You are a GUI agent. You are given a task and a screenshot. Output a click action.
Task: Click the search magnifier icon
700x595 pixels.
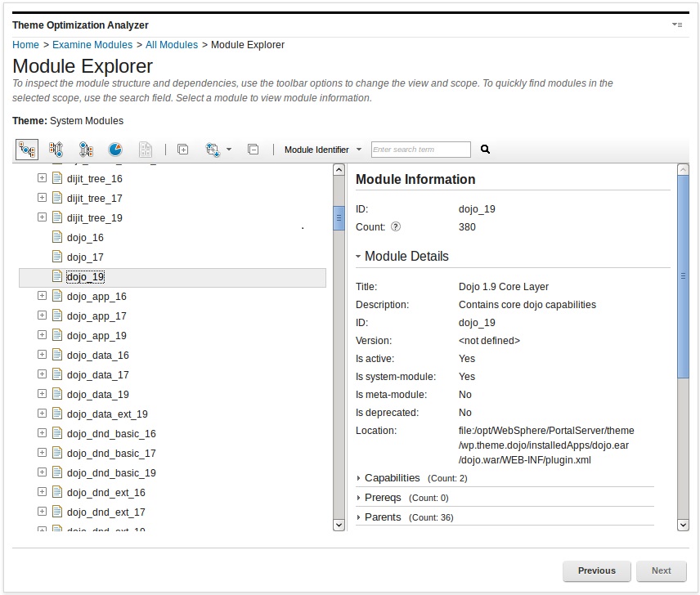click(484, 150)
